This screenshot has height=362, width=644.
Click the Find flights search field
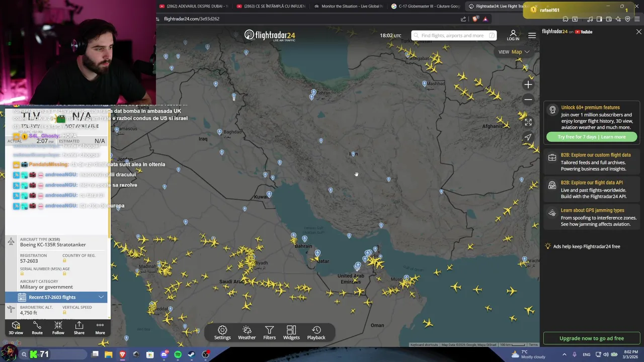[x=454, y=36]
